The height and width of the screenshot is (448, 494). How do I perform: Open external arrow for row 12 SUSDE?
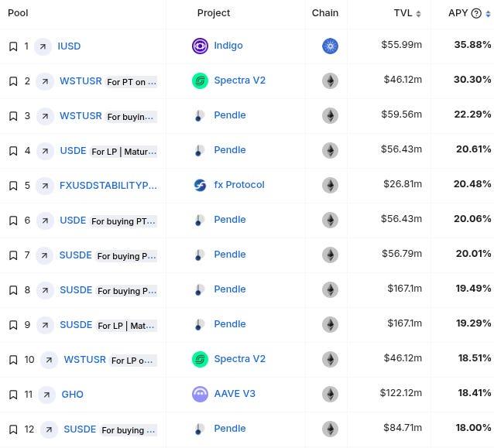click(x=49, y=429)
